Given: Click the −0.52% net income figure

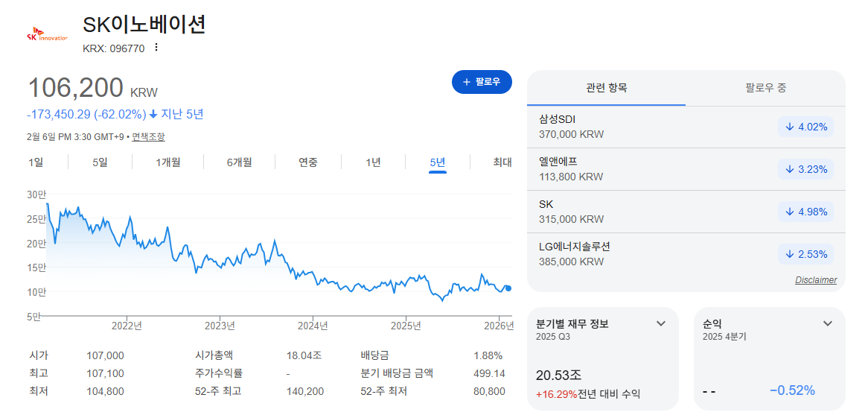Looking at the screenshot, I should (792, 390).
